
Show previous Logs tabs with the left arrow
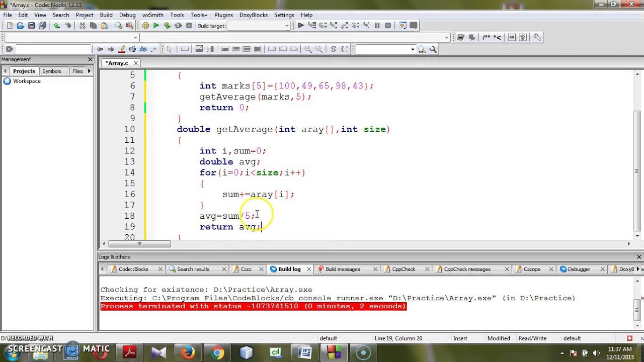pos(103,269)
